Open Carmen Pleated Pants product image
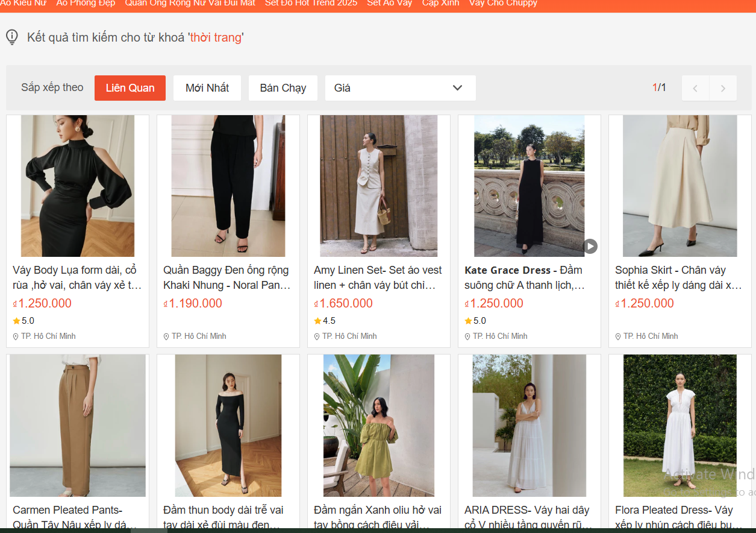756x533 pixels. (x=78, y=425)
